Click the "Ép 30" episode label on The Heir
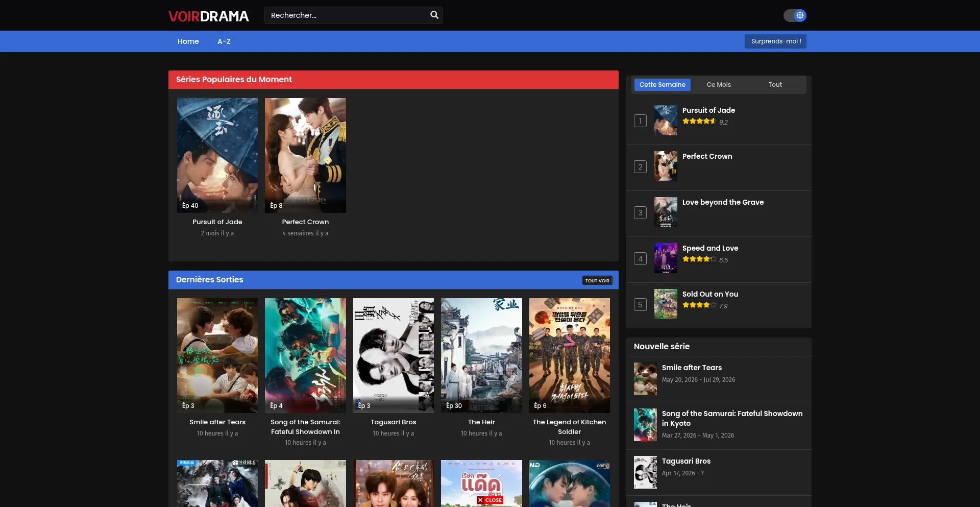The width and height of the screenshot is (980, 507). pos(454,406)
